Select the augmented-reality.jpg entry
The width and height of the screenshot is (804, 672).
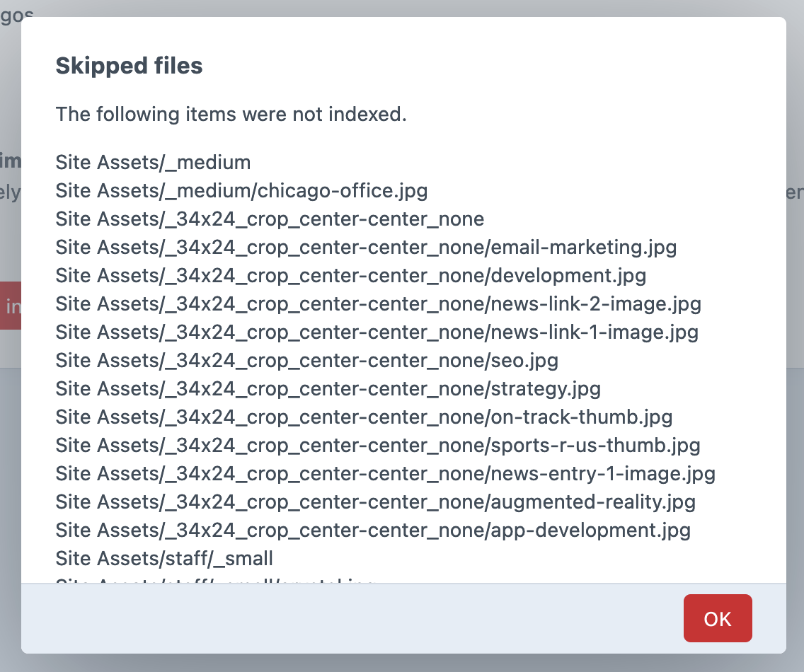tap(375, 502)
